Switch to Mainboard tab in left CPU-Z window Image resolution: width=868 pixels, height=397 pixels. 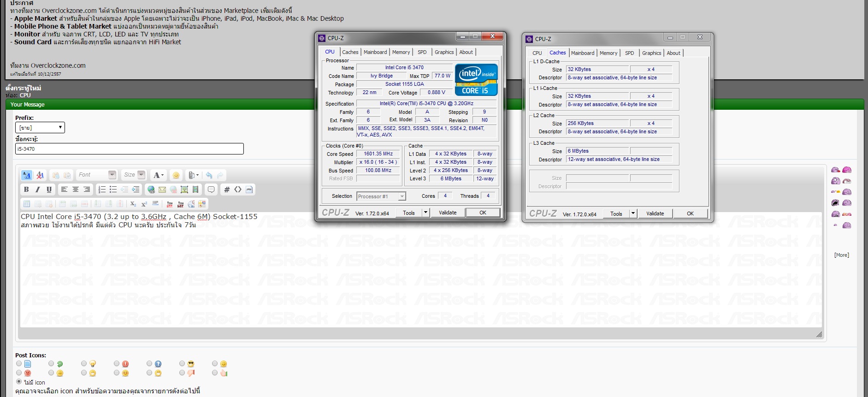[375, 52]
